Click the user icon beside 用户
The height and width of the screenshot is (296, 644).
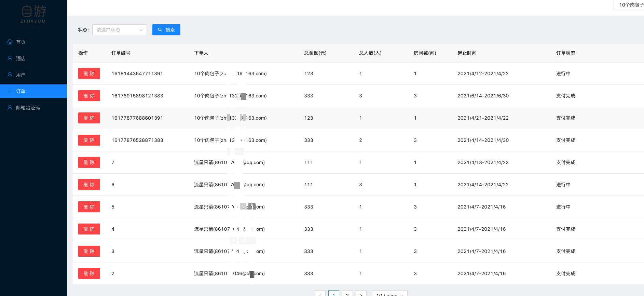10,75
